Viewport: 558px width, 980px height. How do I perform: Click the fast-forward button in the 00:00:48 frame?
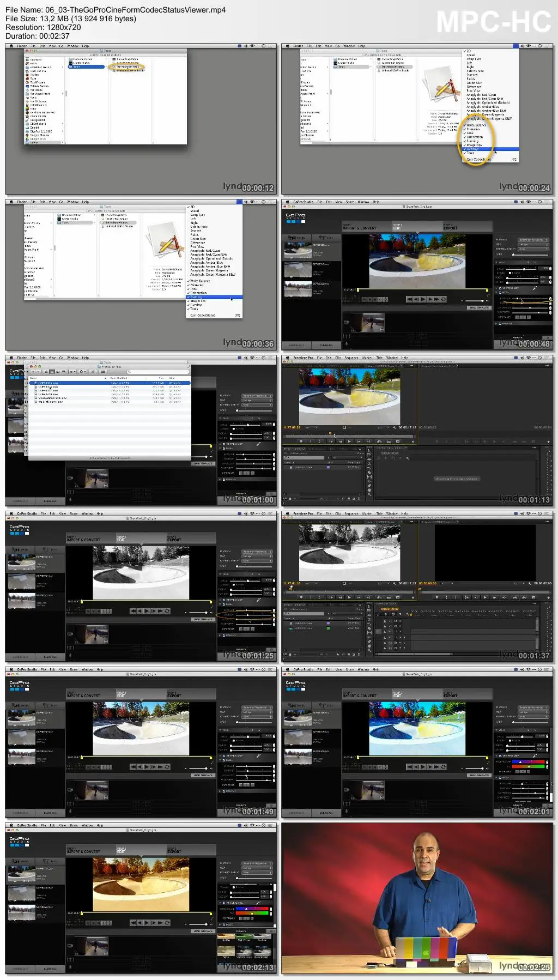point(436,299)
